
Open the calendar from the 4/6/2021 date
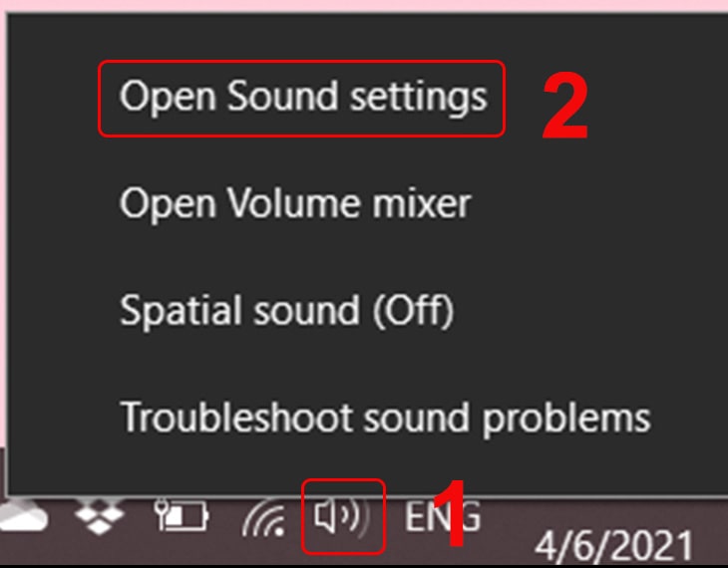[x=613, y=546]
